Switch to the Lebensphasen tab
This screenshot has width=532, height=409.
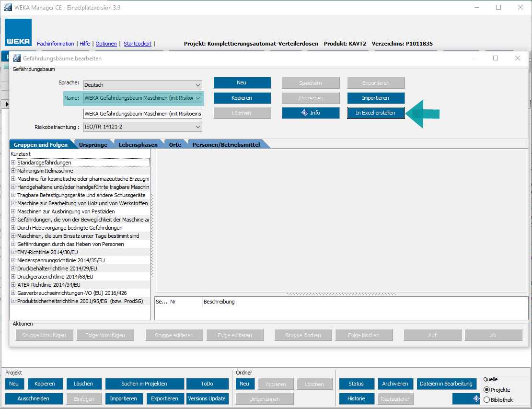click(x=138, y=144)
